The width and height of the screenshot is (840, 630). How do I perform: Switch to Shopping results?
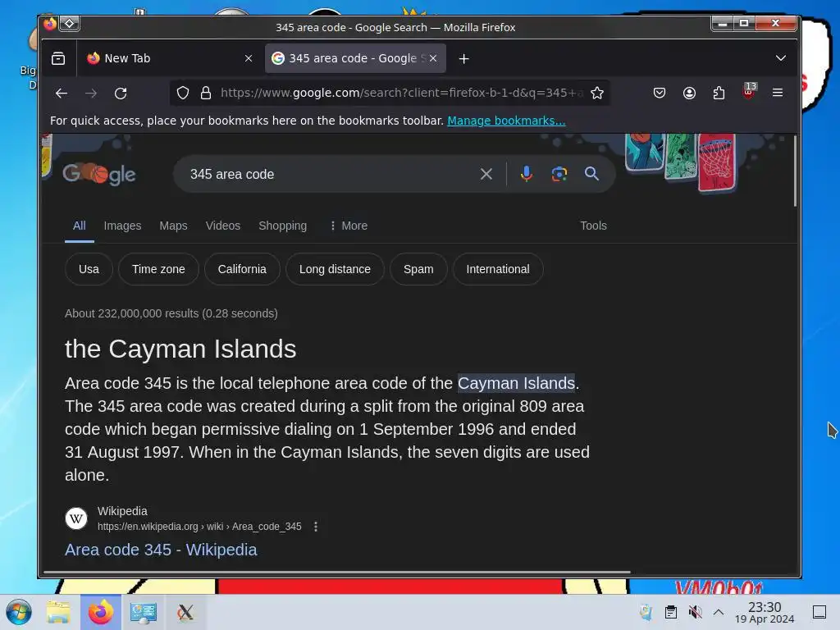[x=283, y=226]
